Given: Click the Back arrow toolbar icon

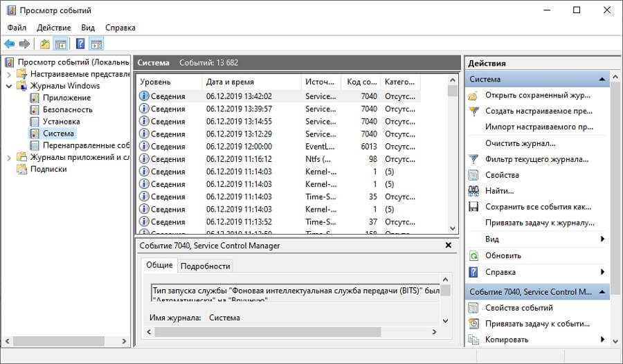Looking at the screenshot, I should [10, 44].
